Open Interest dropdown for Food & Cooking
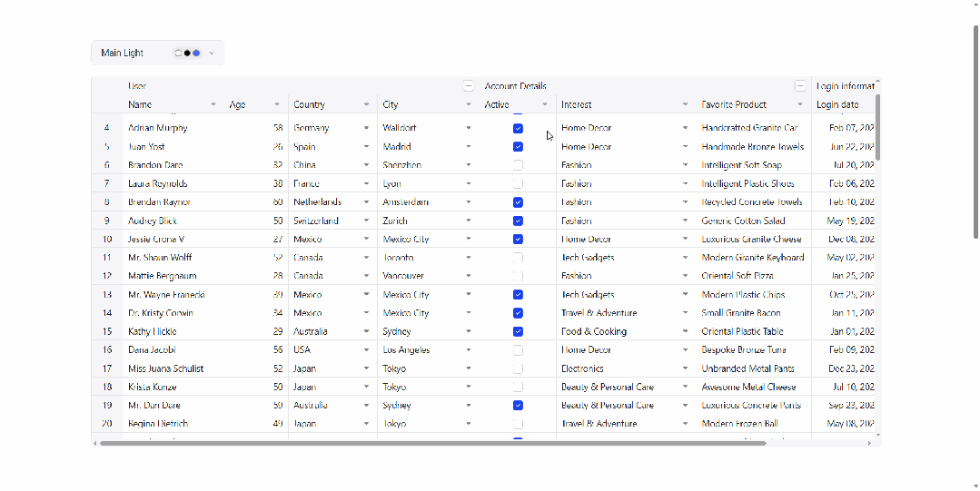The height and width of the screenshot is (491, 980). 685,331
